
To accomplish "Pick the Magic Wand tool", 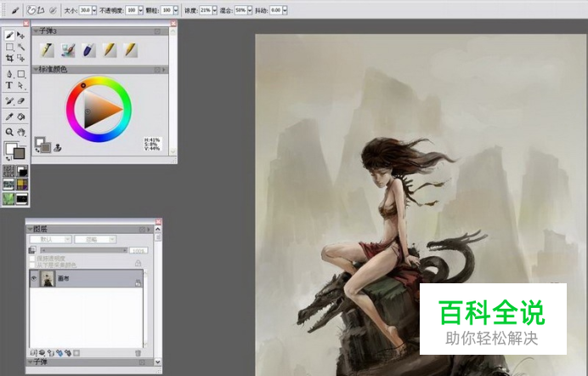I will (21, 47).
